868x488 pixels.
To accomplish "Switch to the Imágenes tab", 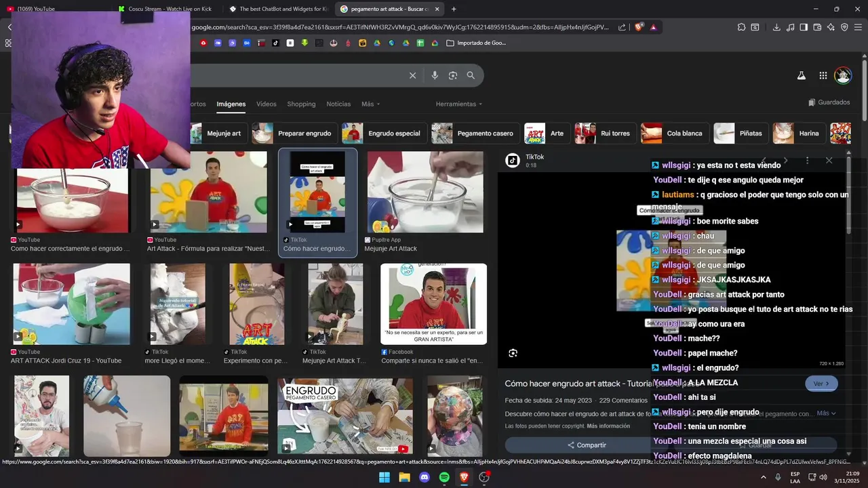I will coord(231,104).
